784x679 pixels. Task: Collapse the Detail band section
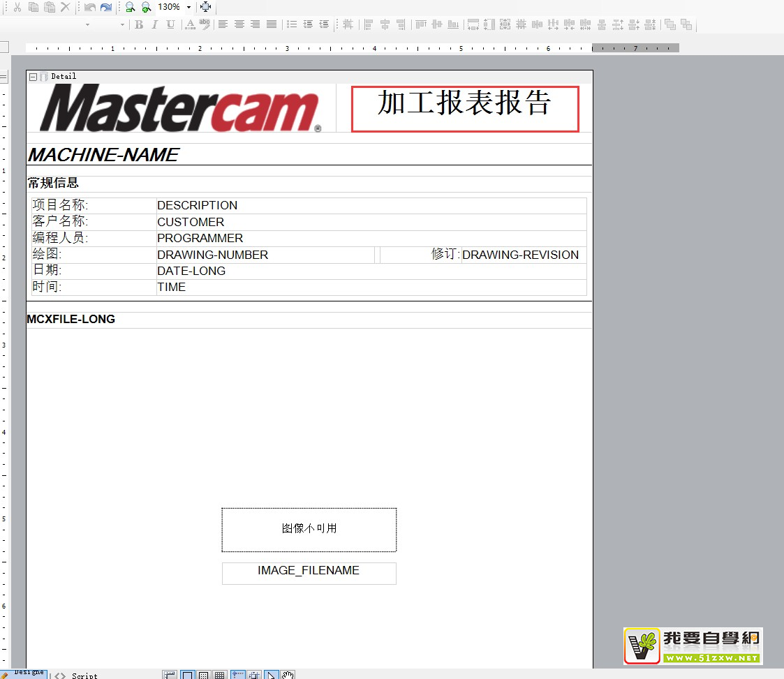click(x=33, y=77)
